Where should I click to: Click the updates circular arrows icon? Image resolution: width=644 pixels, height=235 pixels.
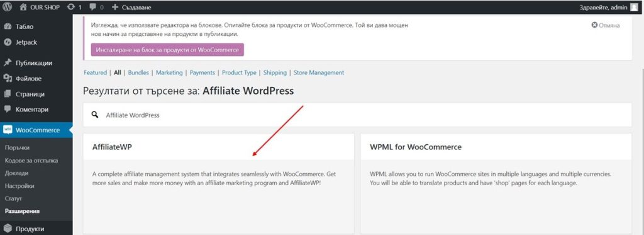coord(71,7)
